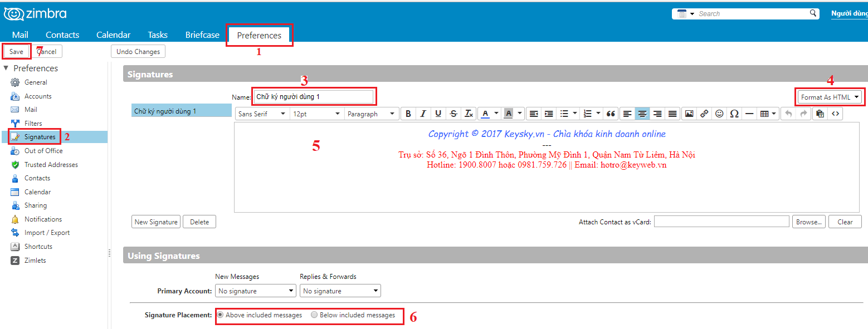This screenshot has width=868, height=329.
Task: Focus the signature Name input field
Action: click(313, 96)
